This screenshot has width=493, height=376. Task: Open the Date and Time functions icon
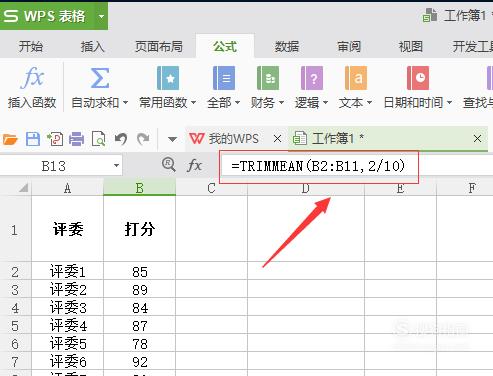[x=418, y=78]
